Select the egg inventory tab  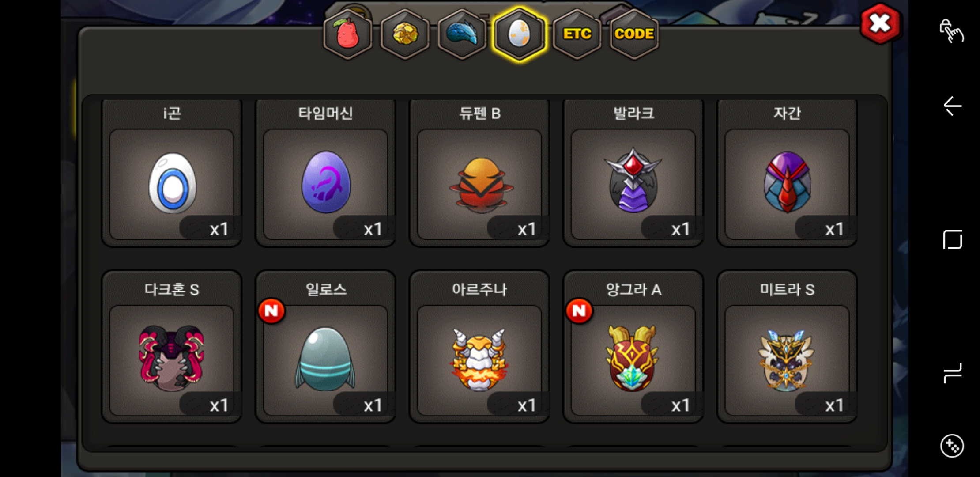point(519,34)
